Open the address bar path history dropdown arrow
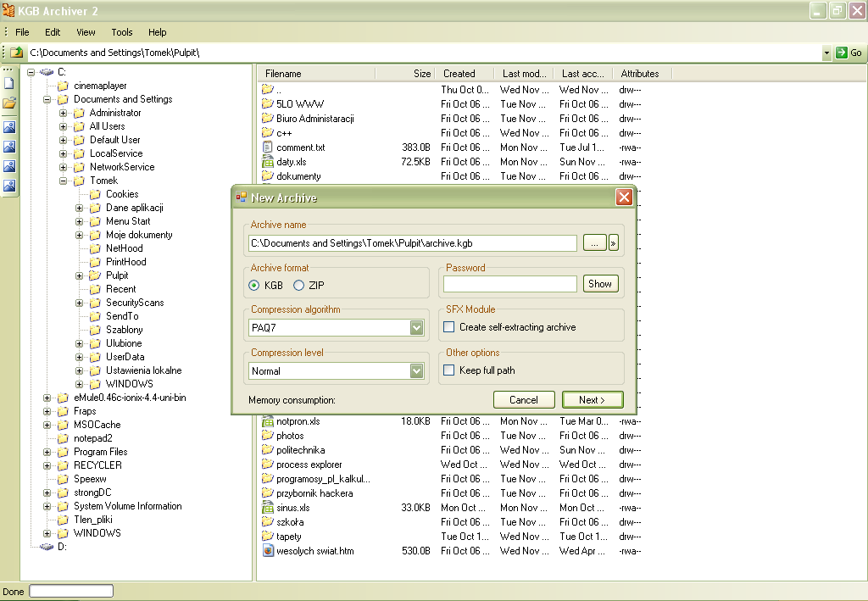The height and width of the screenshot is (601, 868). point(826,53)
